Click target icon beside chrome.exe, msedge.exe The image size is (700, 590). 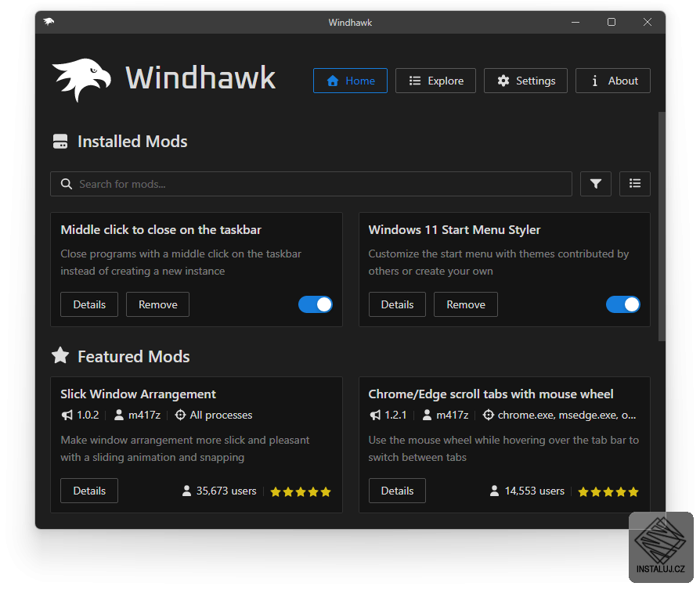point(489,415)
